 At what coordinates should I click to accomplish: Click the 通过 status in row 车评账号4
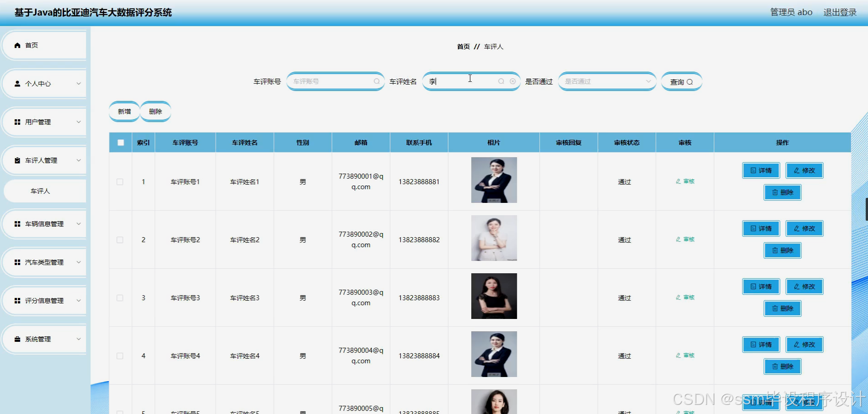click(624, 356)
